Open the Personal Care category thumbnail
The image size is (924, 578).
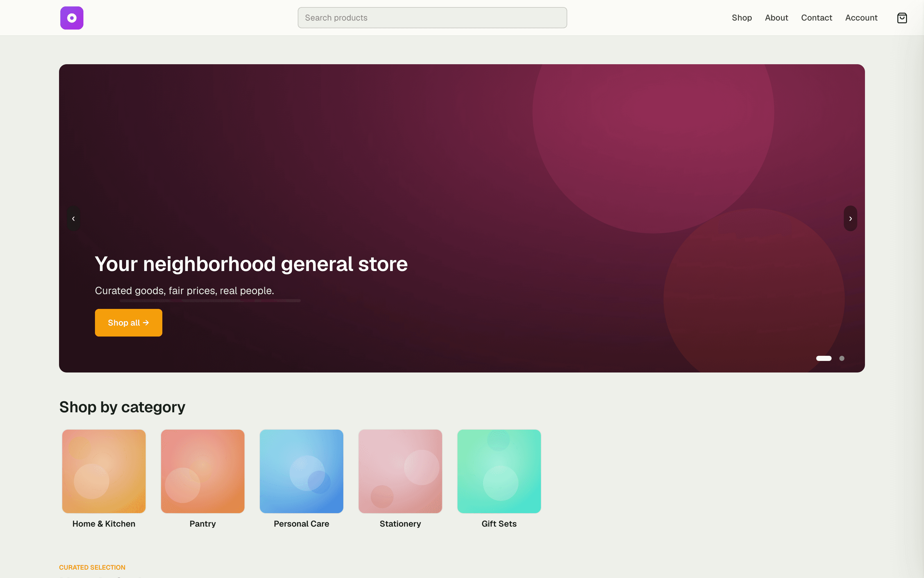[301, 471]
